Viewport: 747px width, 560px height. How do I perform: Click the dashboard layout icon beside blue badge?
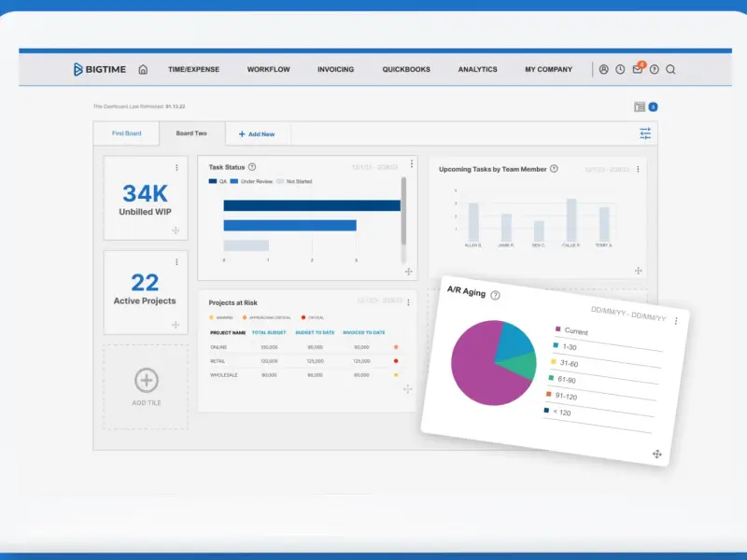coord(640,106)
